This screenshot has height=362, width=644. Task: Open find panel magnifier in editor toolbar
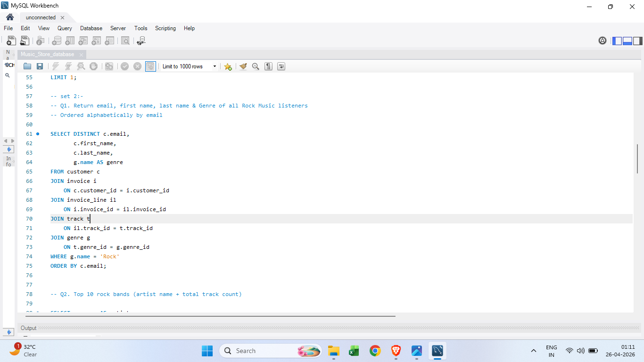pyautogui.click(x=256, y=66)
